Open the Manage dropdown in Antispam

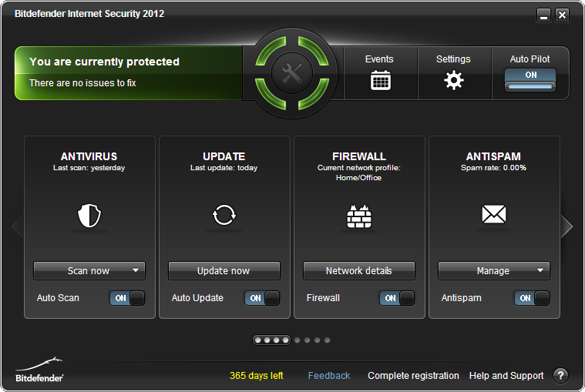coord(540,270)
